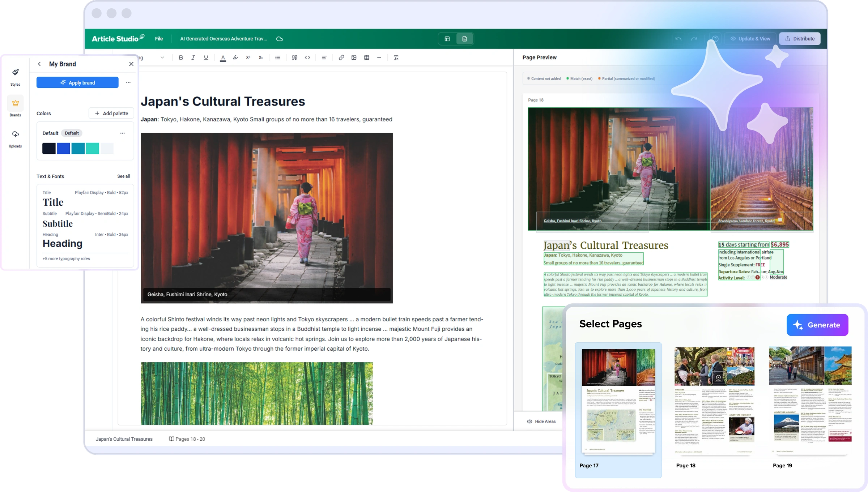Click the Add palette button

click(x=111, y=113)
